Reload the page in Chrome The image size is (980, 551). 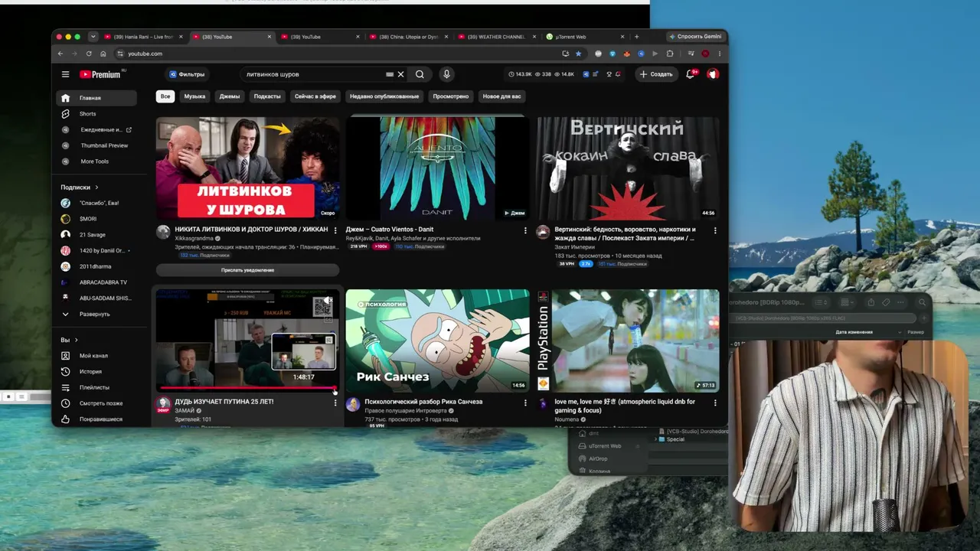[x=89, y=54]
